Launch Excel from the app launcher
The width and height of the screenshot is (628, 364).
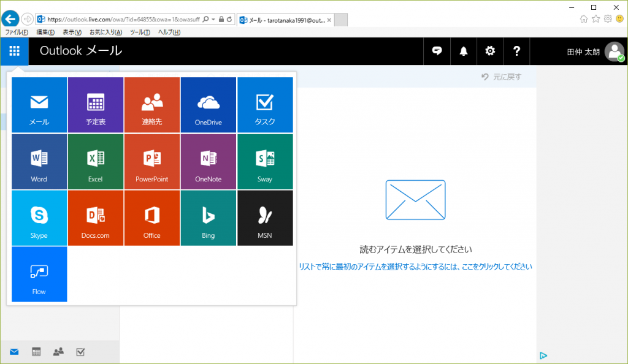(x=96, y=162)
